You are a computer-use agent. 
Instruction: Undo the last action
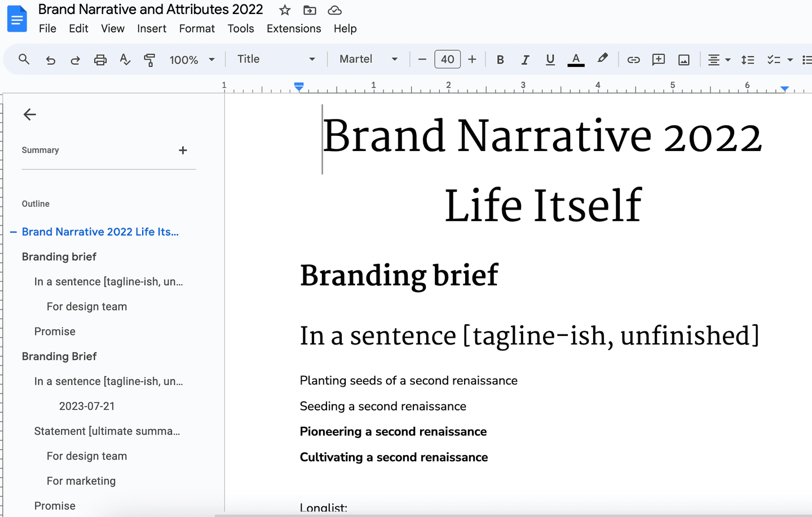(50, 59)
